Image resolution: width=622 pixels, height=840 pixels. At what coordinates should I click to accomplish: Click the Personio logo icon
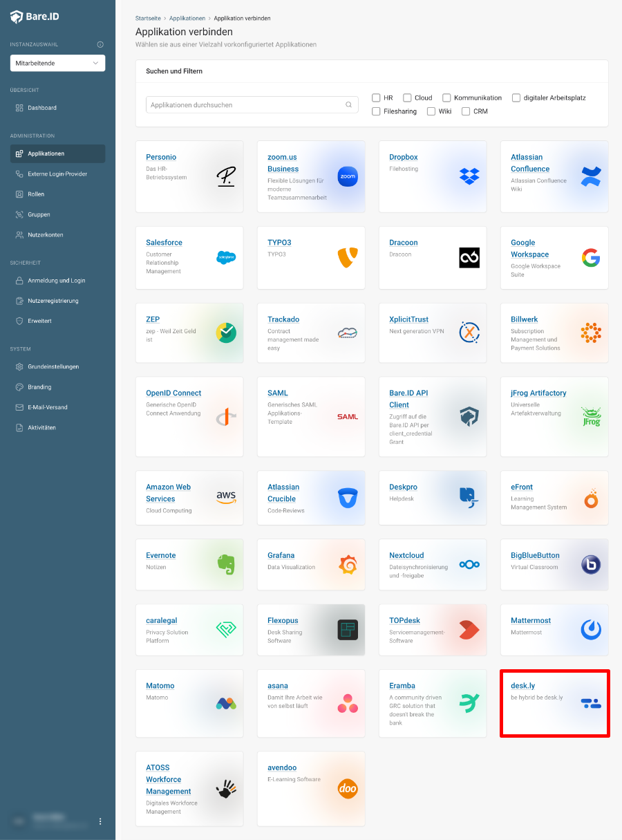(x=226, y=176)
